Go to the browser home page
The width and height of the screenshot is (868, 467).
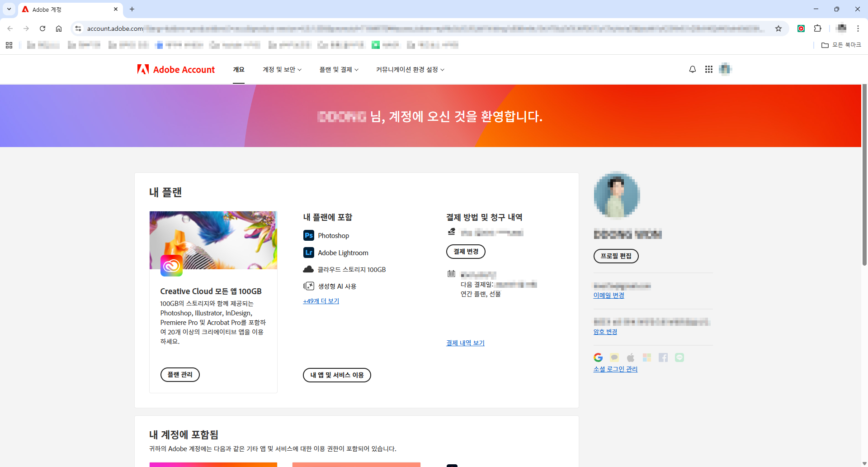tap(59, 29)
